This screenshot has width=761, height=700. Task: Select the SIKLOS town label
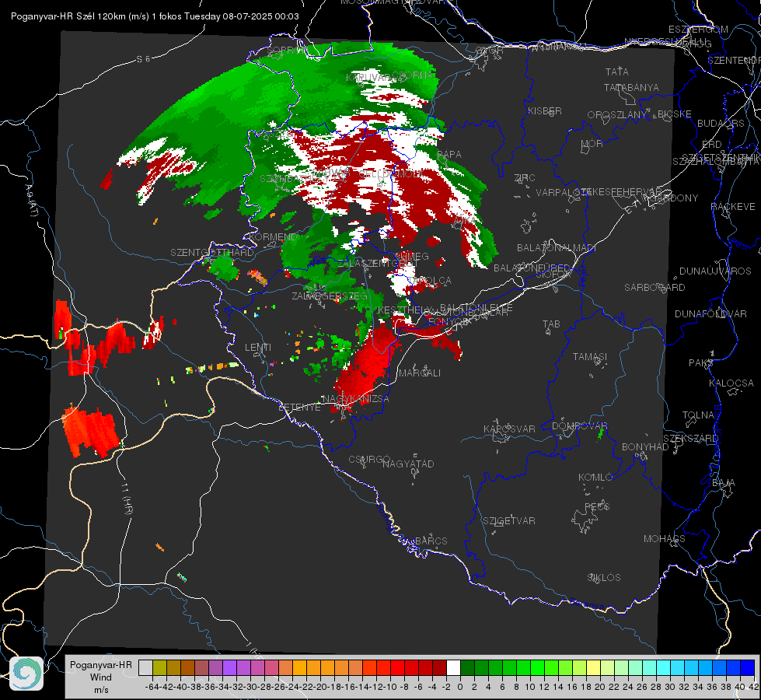coord(604,578)
